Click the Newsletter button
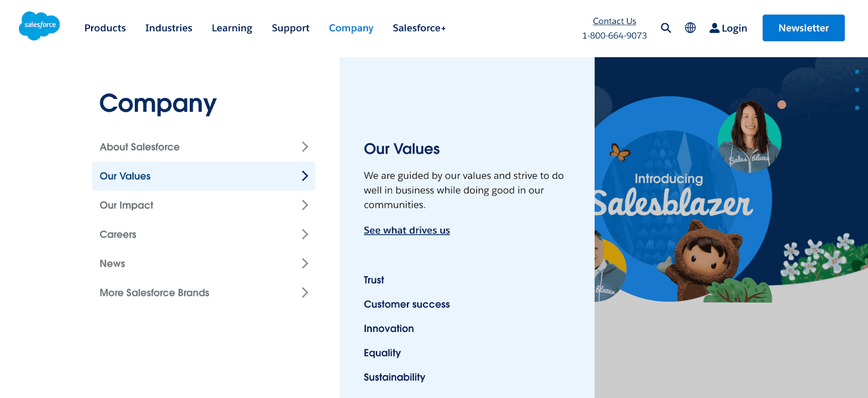 (x=803, y=28)
